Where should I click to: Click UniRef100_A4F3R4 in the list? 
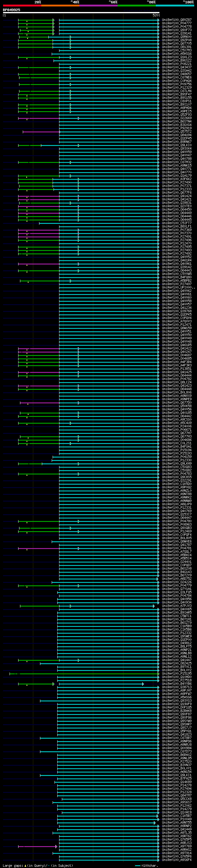point(177,362)
